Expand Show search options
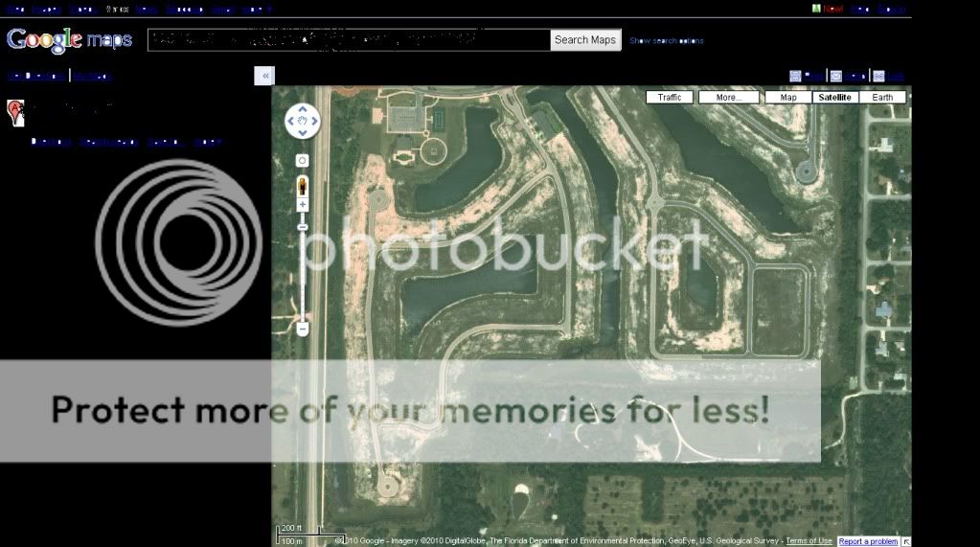 666,41
